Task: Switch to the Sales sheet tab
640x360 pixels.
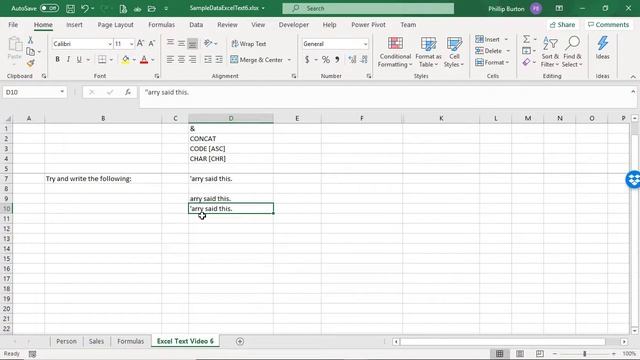Action: tap(96, 341)
